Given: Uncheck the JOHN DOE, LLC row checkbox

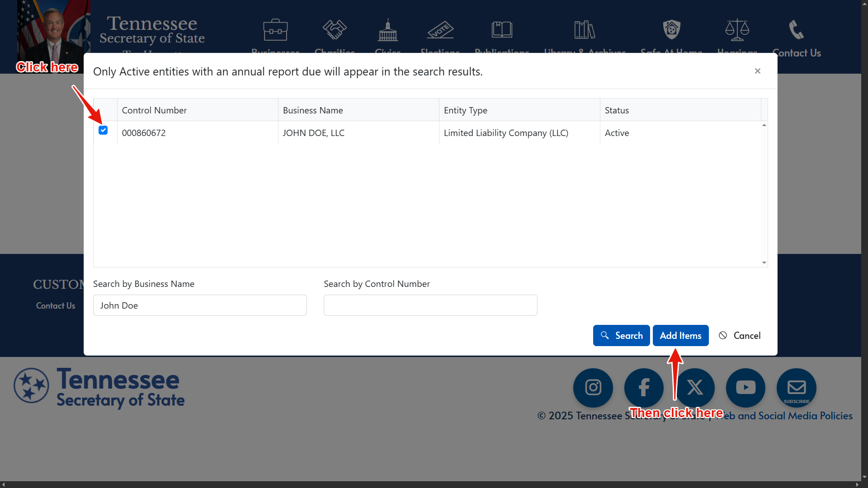Looking at the screenshot, I should [103, 131].
